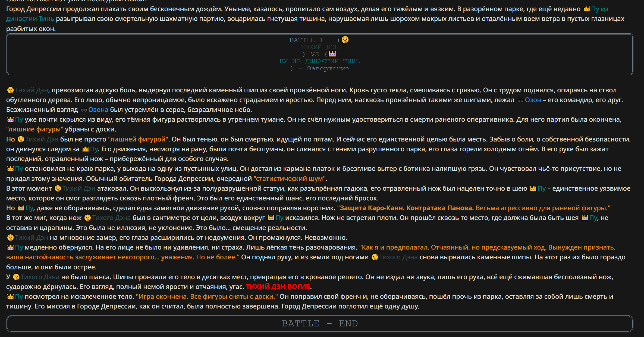Screen dimensions: 644x337
Task: Click the crown emoji before "Пу уже почти скрылся"
Action: tap(10, 119)
